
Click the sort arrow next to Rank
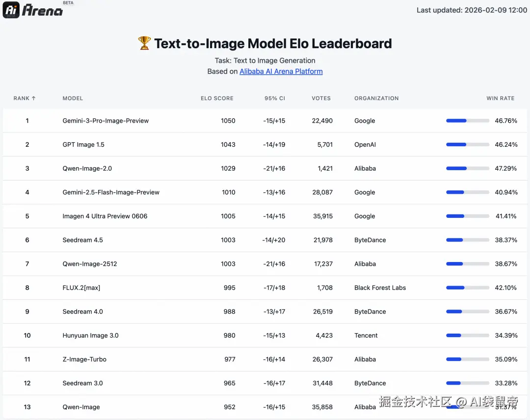click(x=33, y=98)
